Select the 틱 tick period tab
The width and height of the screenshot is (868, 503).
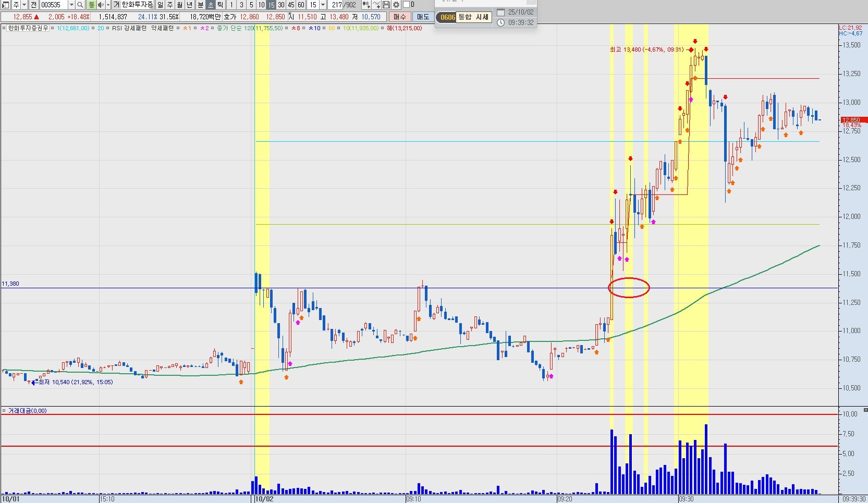tap(221, 5)
